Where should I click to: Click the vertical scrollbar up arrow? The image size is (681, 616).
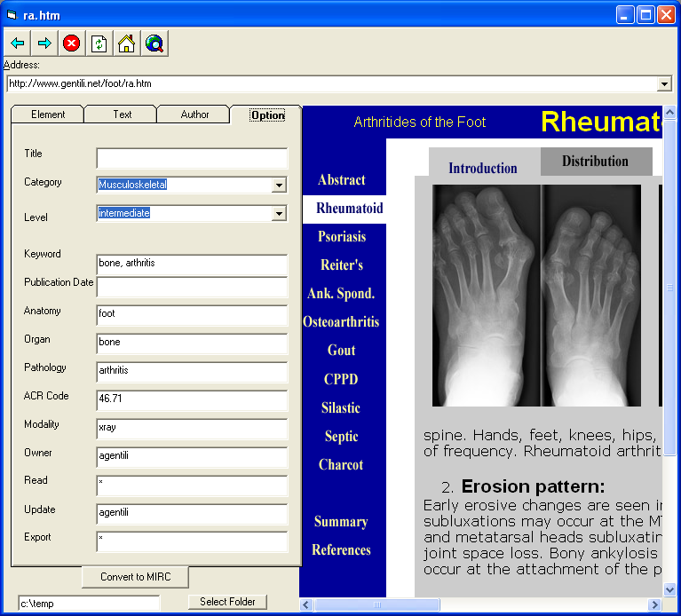[669, 113]
